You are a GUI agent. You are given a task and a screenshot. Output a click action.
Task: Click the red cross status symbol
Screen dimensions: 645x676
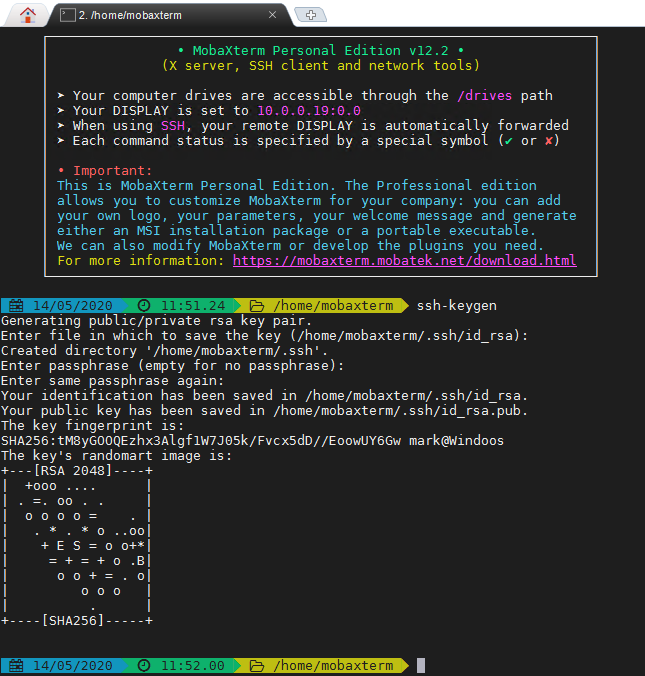[x=549, y=141]
